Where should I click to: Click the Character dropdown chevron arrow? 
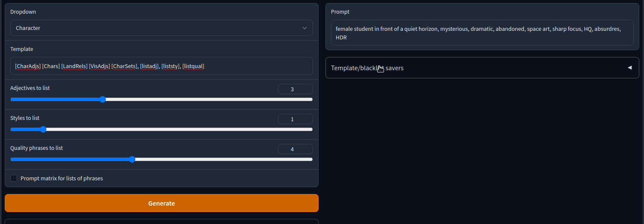tap(304, 28)
